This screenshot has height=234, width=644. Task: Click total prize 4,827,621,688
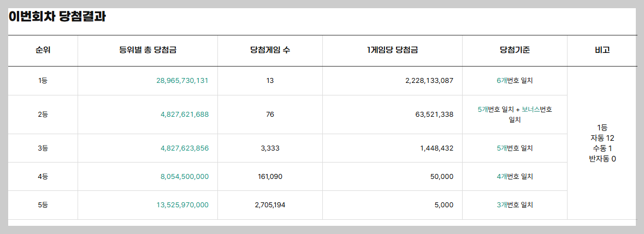pos(185,115)
